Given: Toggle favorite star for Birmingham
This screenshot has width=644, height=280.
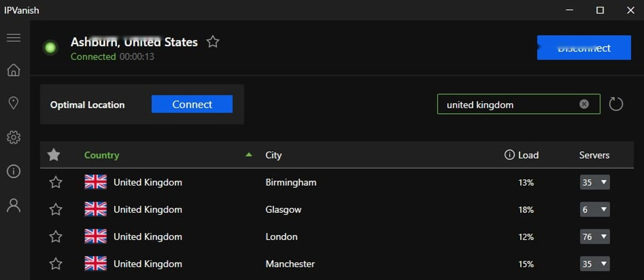Looking at the screenshot, I should (x=55, y=183).
